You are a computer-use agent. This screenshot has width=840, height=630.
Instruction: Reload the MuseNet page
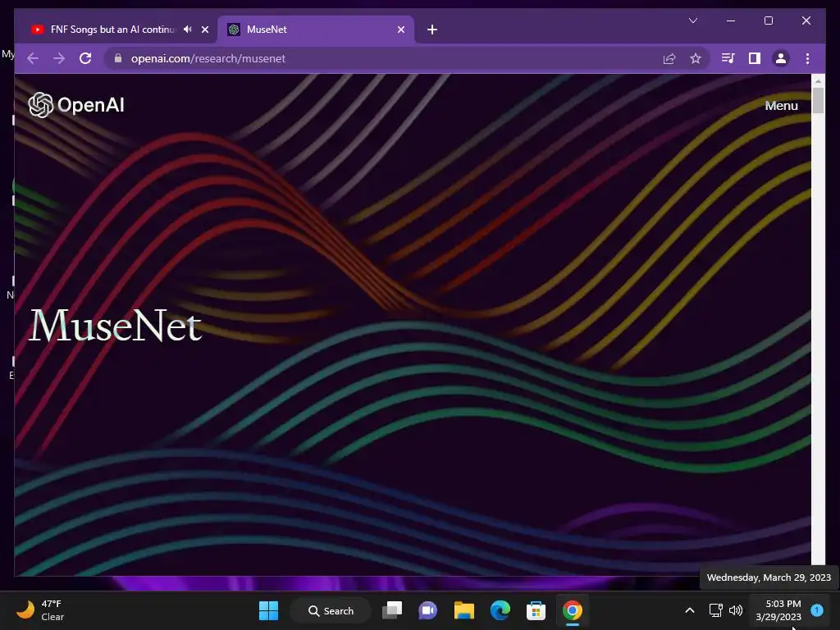click(85, 58)
